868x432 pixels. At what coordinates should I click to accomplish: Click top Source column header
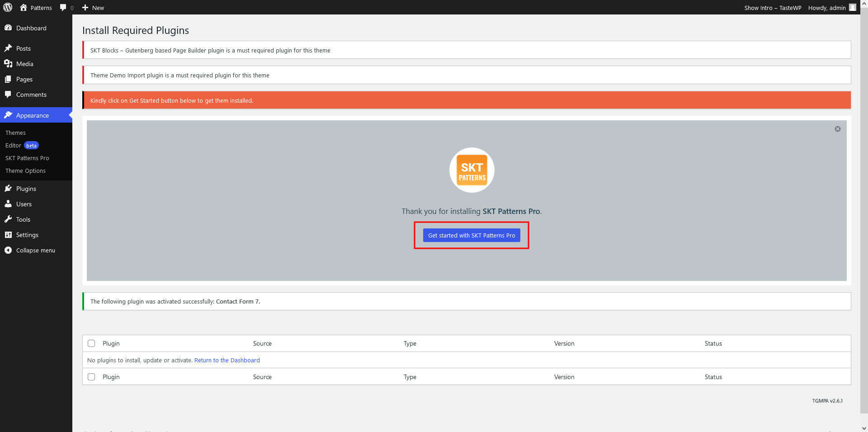click(262, 343)
